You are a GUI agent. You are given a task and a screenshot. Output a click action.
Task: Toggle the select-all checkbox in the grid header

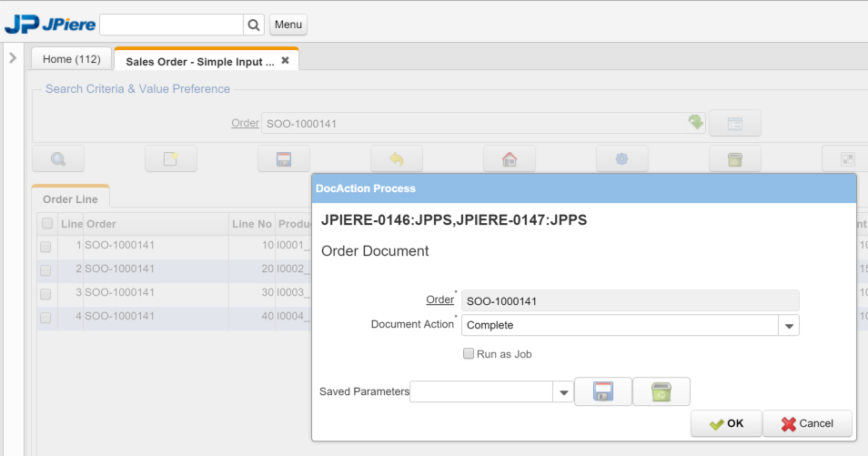[x=46, y=224]
